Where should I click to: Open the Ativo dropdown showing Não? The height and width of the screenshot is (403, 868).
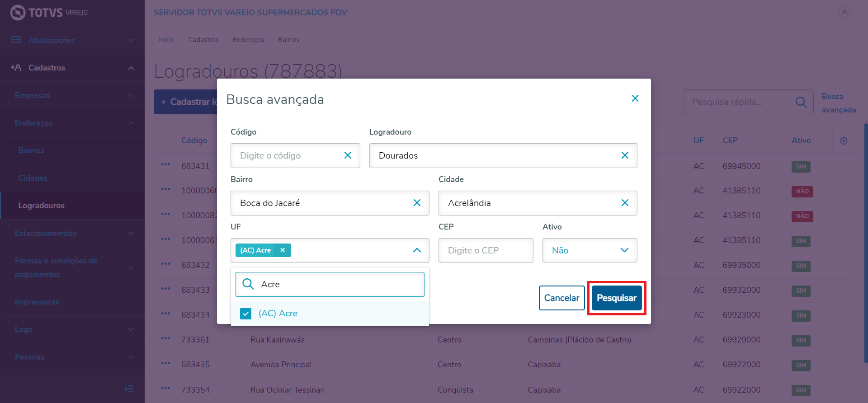(590, 250)
